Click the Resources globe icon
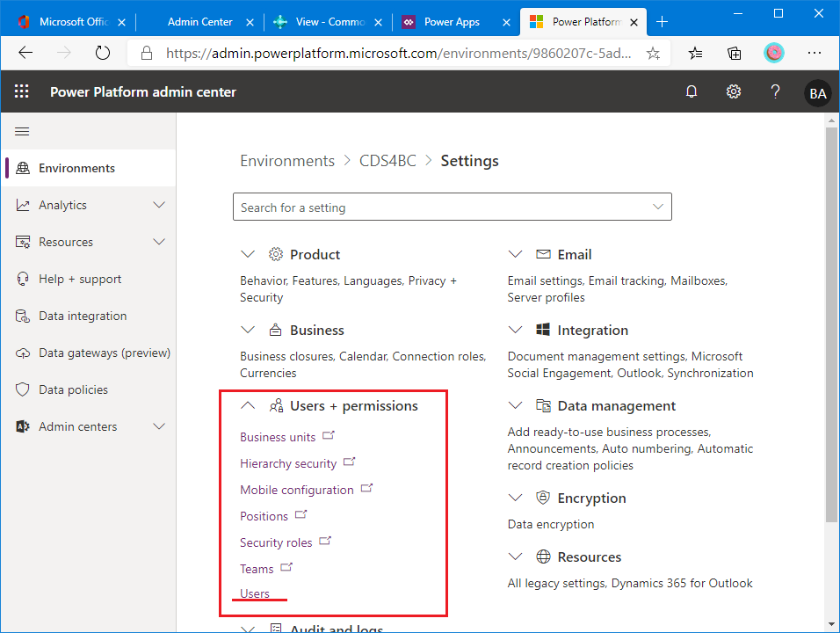Screen dimensions: 840x633 (x=543, y=557)
